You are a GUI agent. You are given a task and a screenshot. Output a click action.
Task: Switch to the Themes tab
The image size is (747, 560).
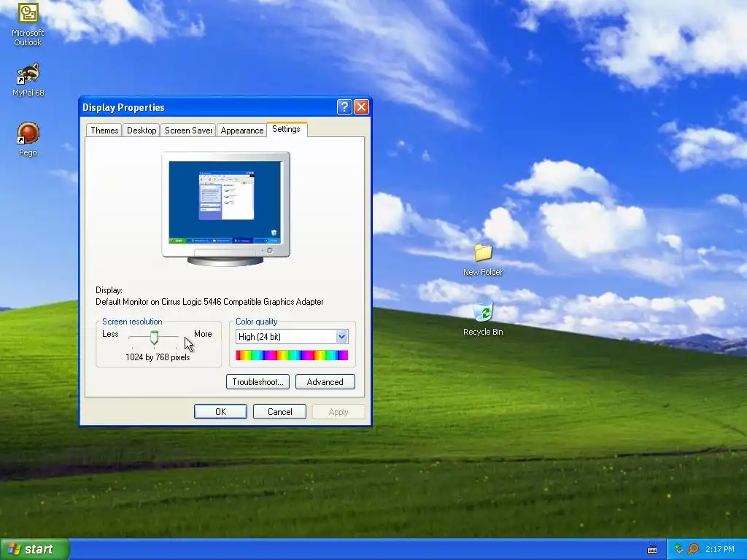(104, 131)
